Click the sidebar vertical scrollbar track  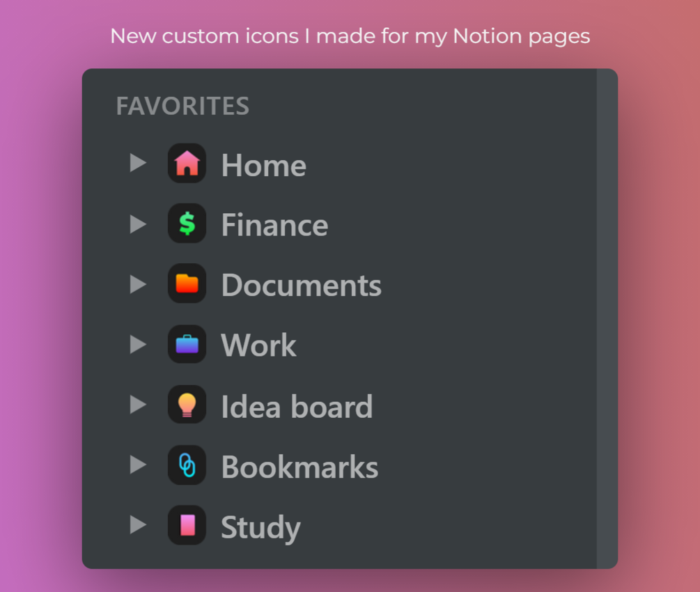click(x=607, y=318)
